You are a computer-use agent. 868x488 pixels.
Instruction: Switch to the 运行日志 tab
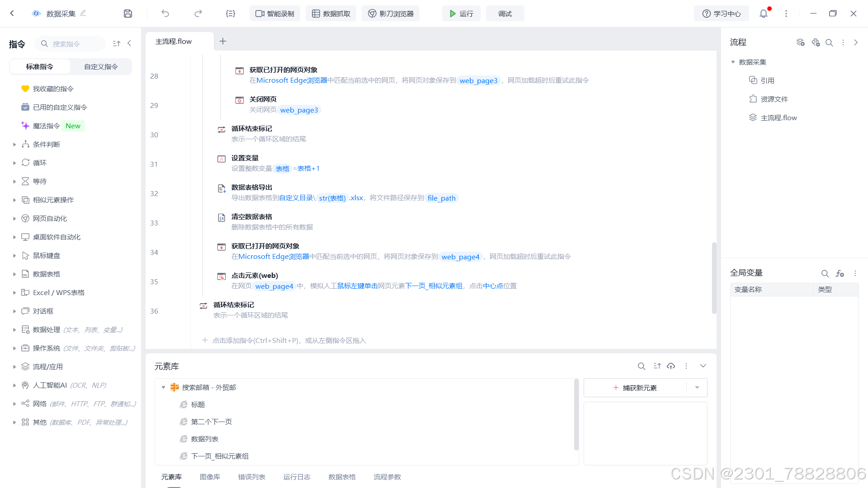tap(297, 477)
